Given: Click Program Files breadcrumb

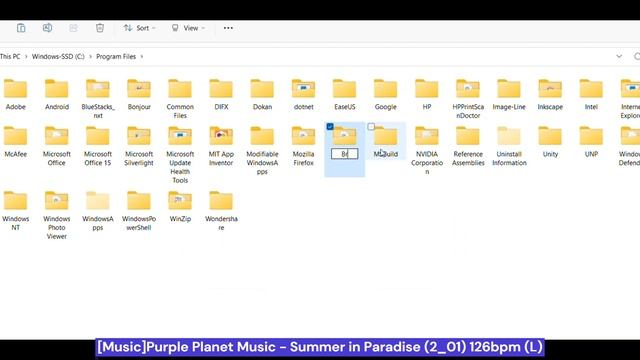Looking at the screenshot, I should (116, 56).
